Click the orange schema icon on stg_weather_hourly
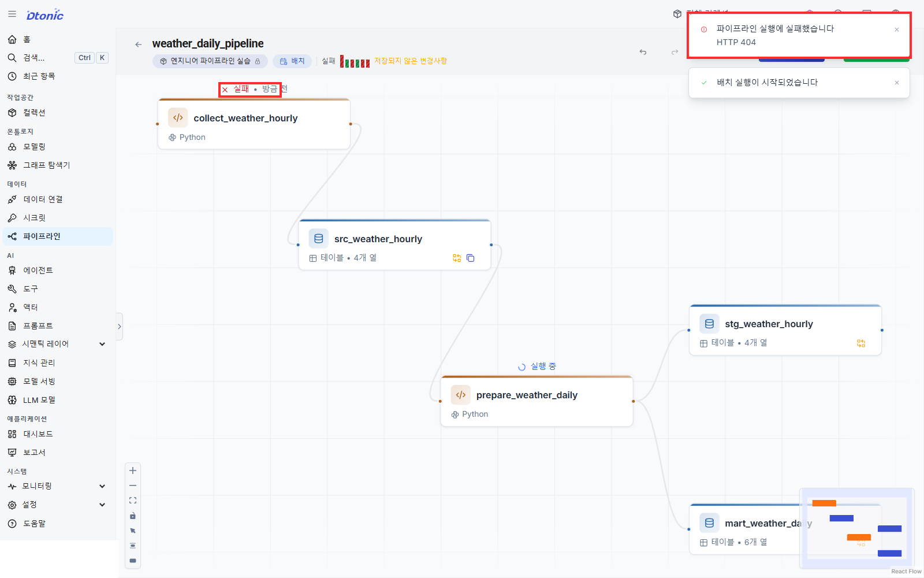The image size is (924, 578). click(861, 343)
